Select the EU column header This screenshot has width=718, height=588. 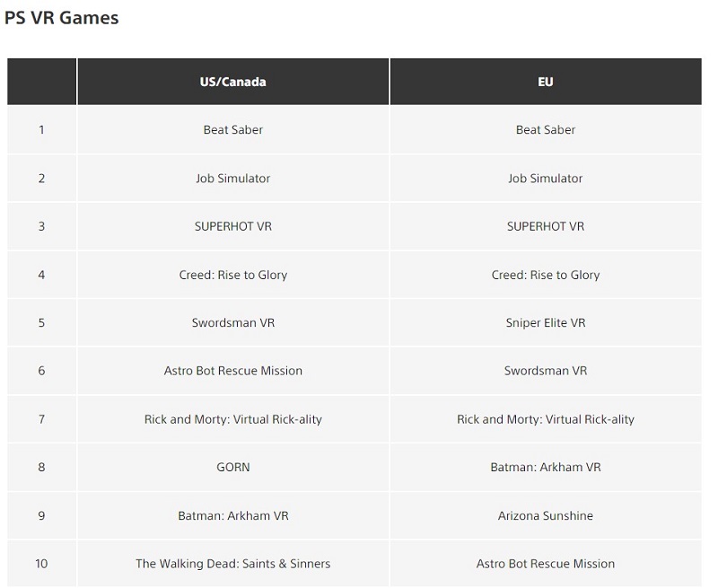[546, 82]
